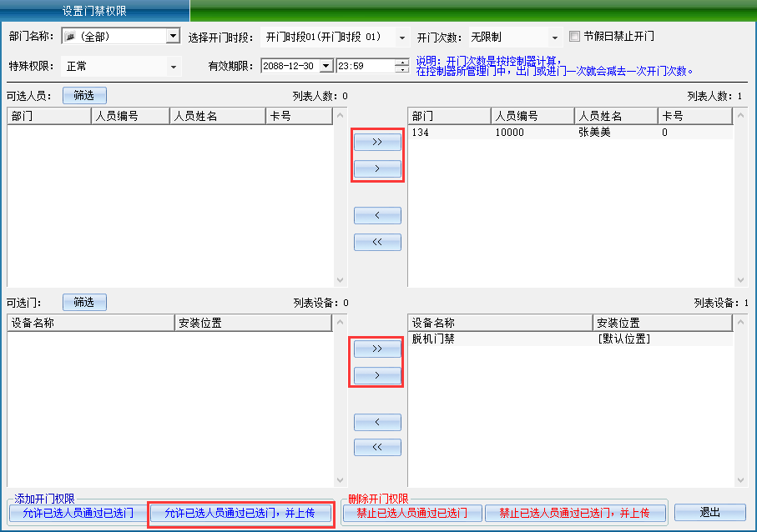The height and width of the screenshot is (532, 757).
Task: Click the add-all doors double-arrow button
Action: [x=377, y=349]
